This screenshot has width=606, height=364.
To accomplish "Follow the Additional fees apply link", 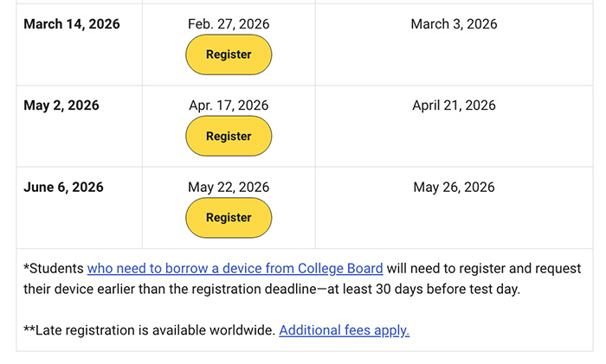I will tap(344, 330).
